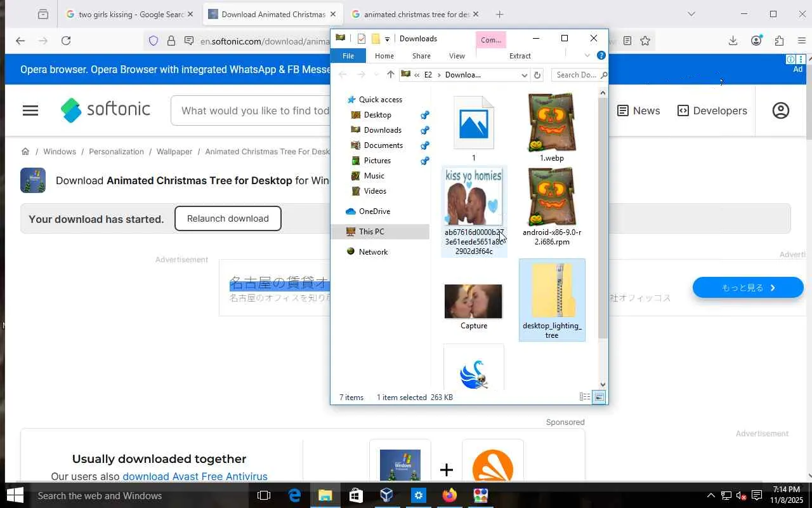
Task: Reload the Softonic page in Firefox
Action: pyautogui.click(x=66, y=41)
